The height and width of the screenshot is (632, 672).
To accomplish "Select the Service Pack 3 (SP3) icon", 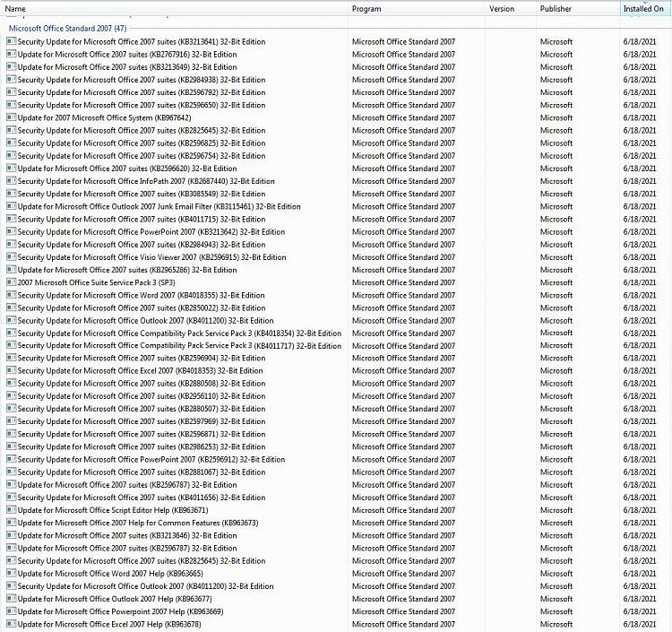I will pos(11,282).
